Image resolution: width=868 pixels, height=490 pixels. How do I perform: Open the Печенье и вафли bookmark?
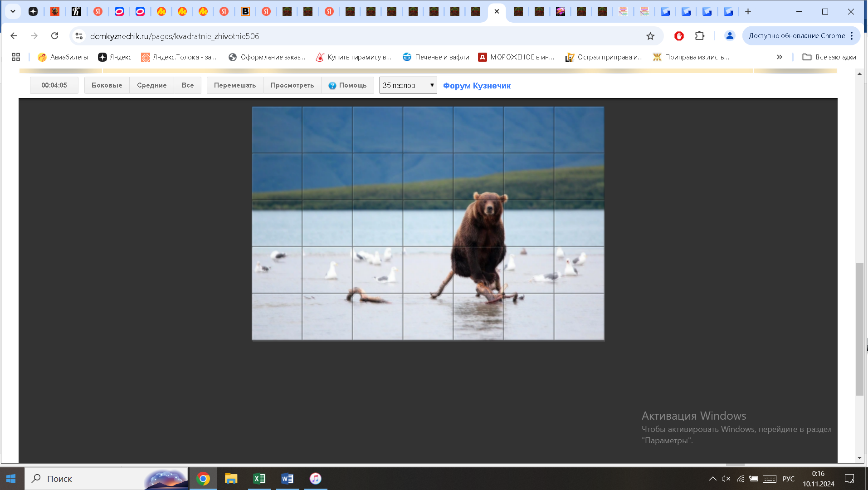point(436,57)
